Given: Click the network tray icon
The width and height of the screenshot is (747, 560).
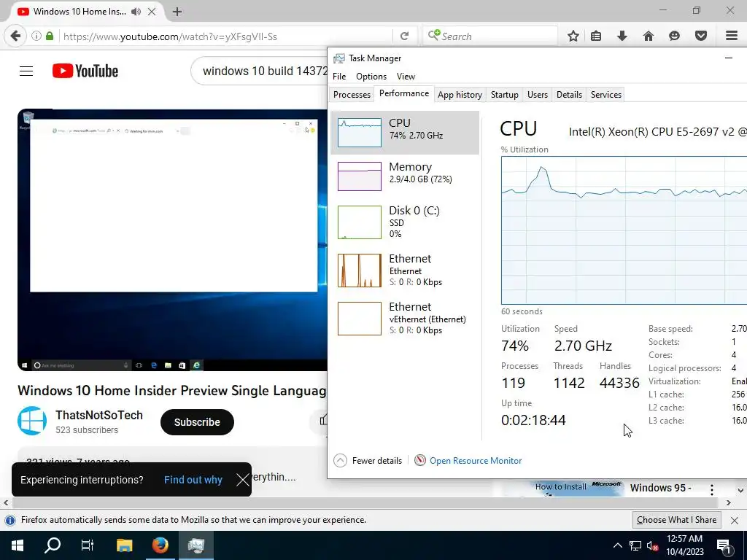Looking at the screenshot, I should pos(635,545).
